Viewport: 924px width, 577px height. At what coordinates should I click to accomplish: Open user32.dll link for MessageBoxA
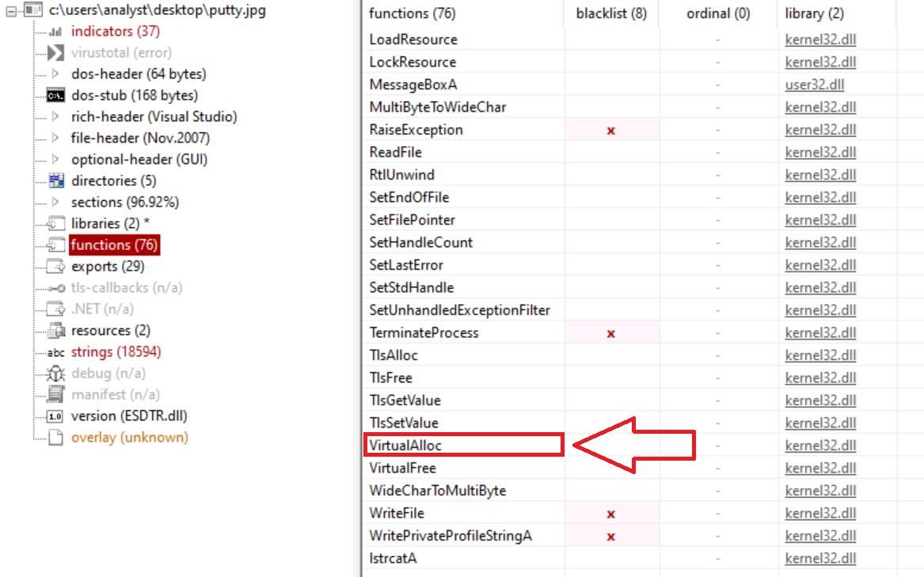[x=814, y=85]
